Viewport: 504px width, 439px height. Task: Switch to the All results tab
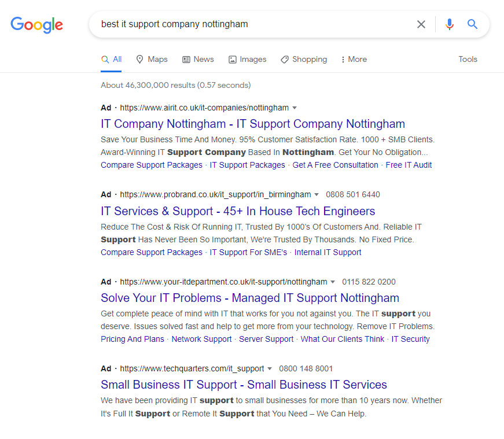coord(111,59)
